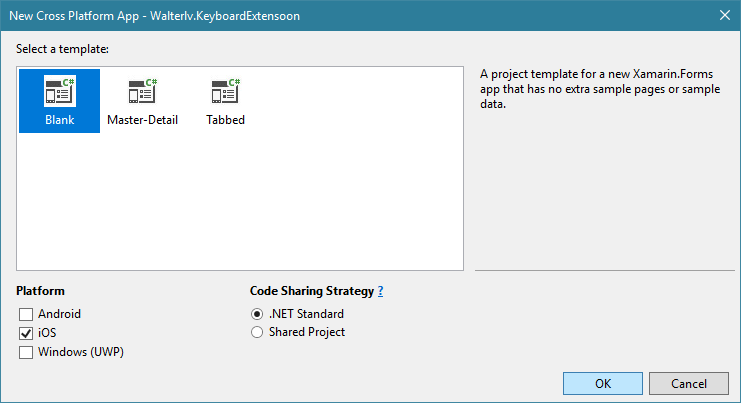Click the dialog title bar text

pyautogui.click(x=155, y=16)
